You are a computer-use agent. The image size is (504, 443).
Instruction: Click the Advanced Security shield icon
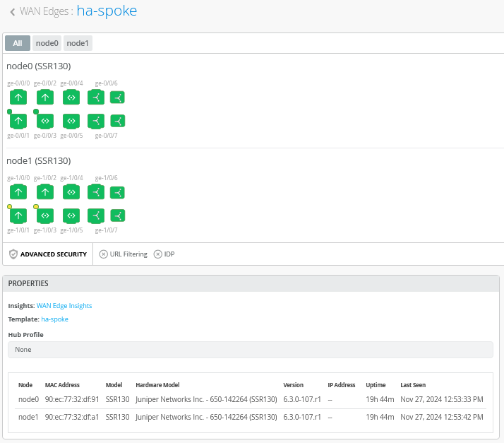(13, 254)
